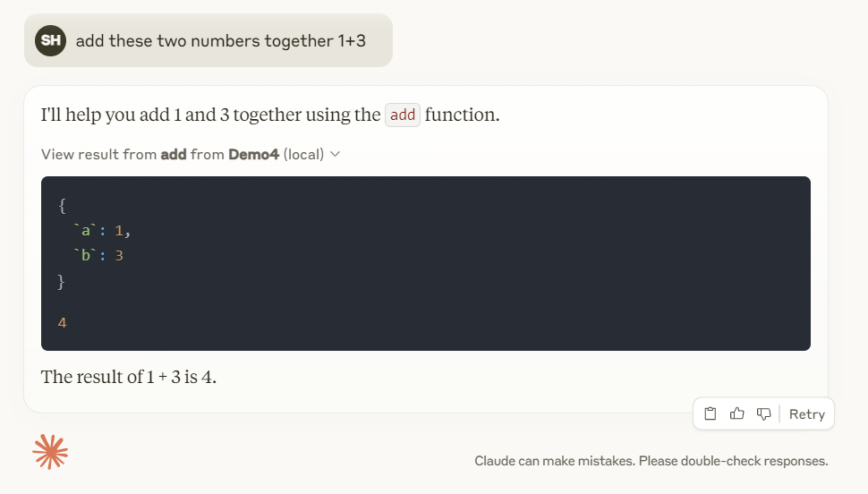Click the bold 'add' in the View result line
Screen dimensions: 868x494
point(174,154)
